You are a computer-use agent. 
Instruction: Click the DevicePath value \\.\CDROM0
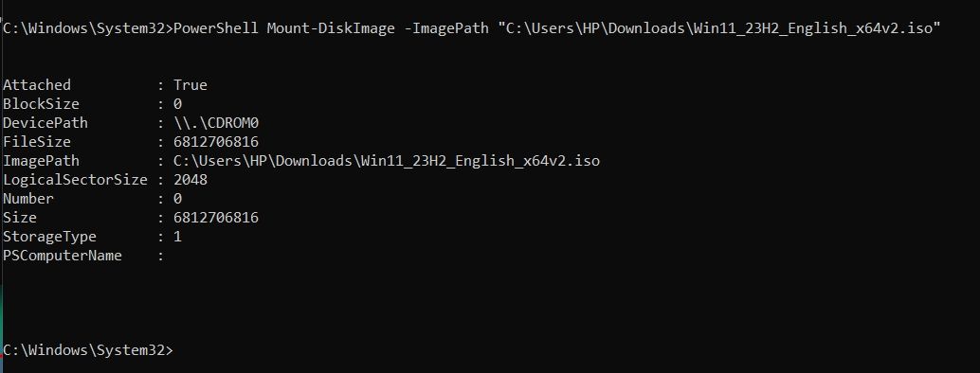click(x=216, y=123)
